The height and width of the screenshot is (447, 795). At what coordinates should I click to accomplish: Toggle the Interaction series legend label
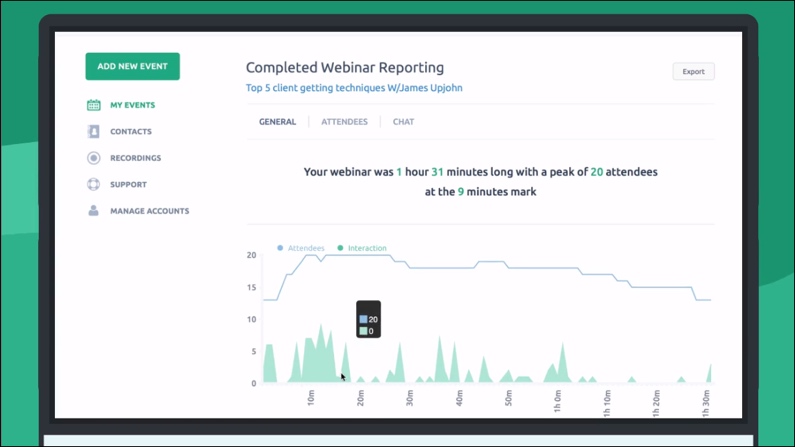click(x=367, y=248)
